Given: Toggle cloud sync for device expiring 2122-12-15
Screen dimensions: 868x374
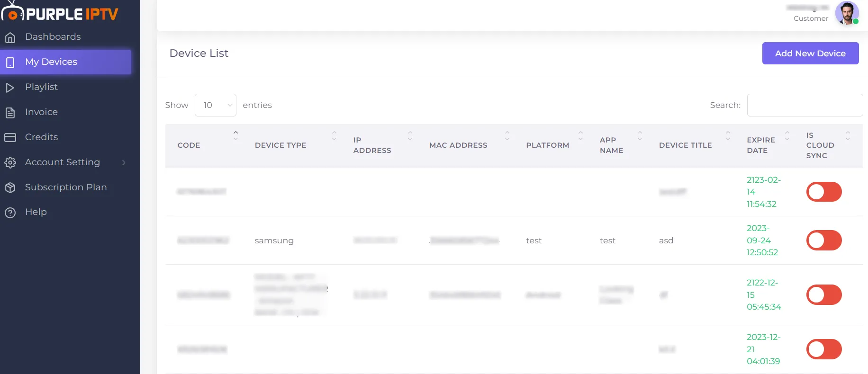Looking at the screenshot, I should tap(824, 295).
